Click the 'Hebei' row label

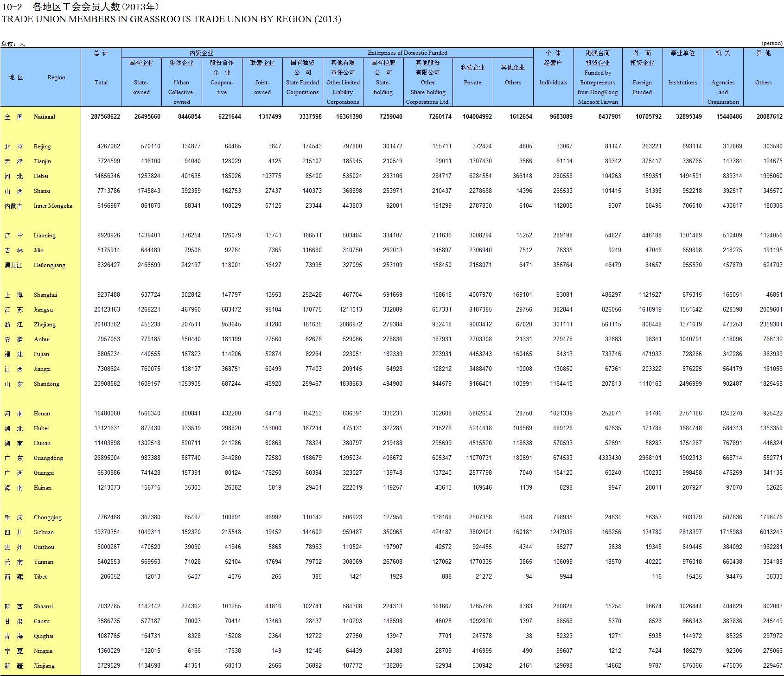[41, 176]
